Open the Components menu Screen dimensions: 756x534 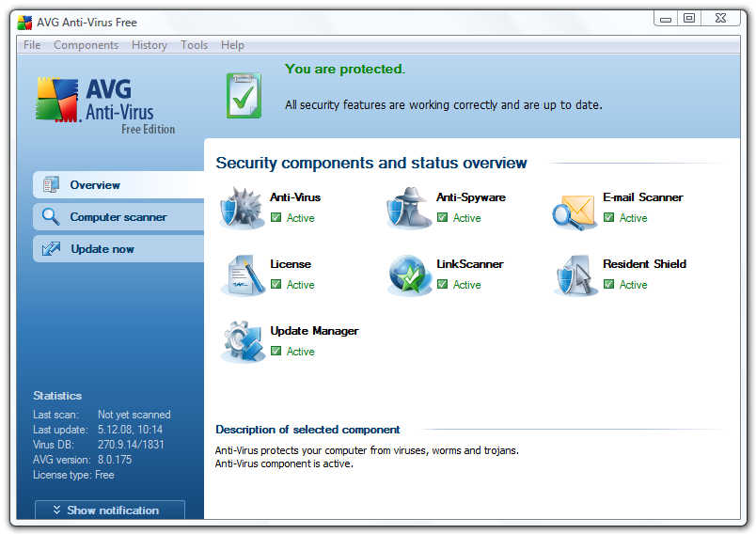[x=86, y=45]
